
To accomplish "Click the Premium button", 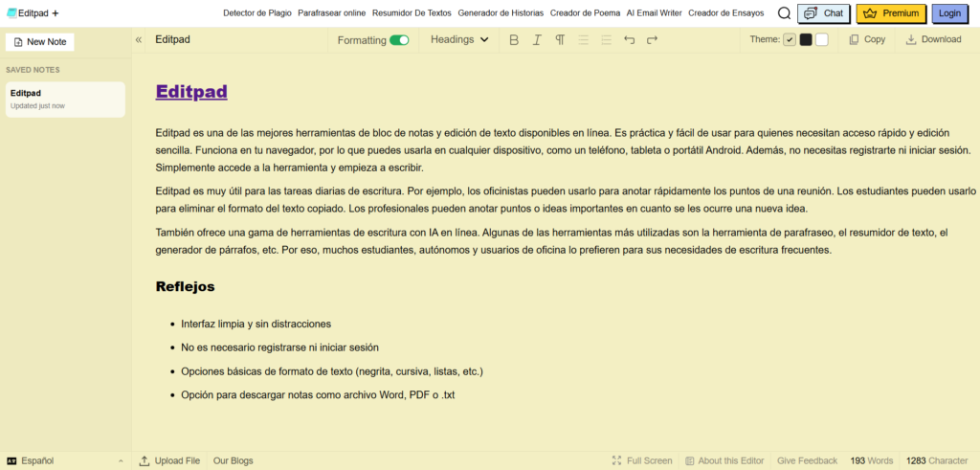I will 890,13.
